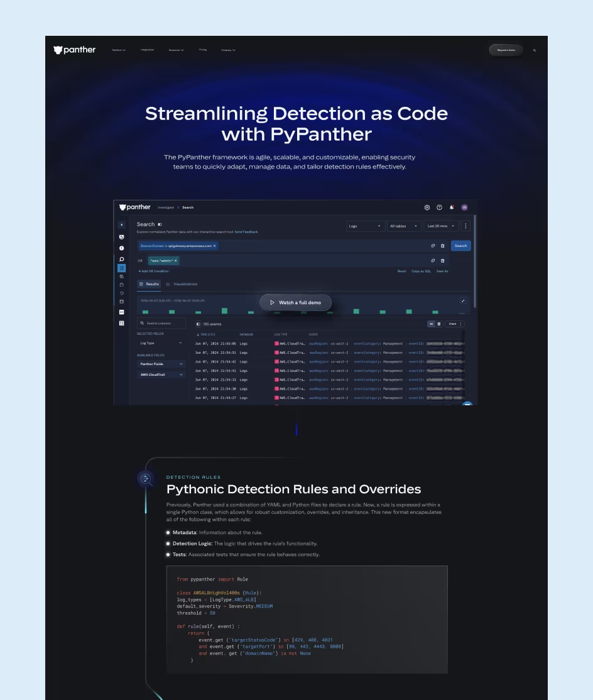Image resolution: width=593 pixels, height=700 pixels.
Task: Click the Panther logo inside the app screenshot
Action: 135,207
